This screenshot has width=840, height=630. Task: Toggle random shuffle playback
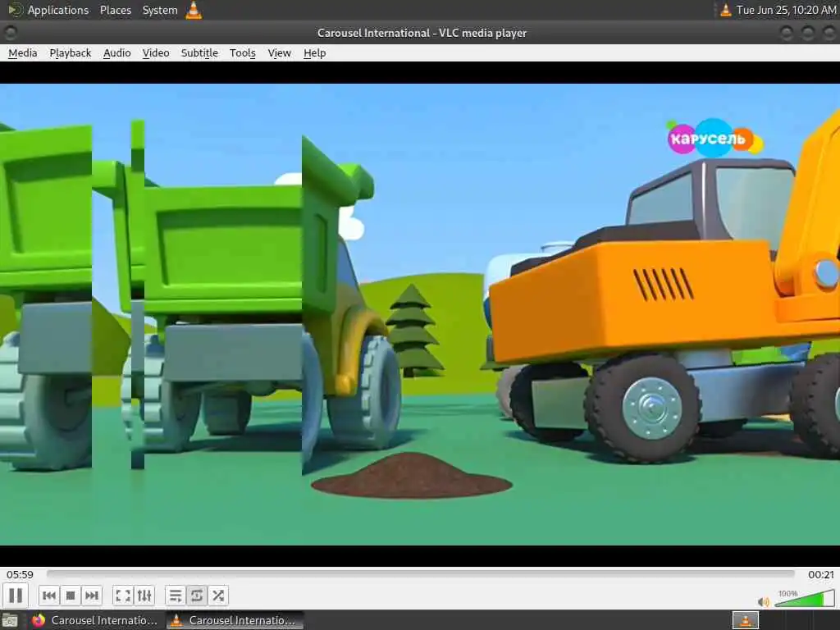coord(218,596)
